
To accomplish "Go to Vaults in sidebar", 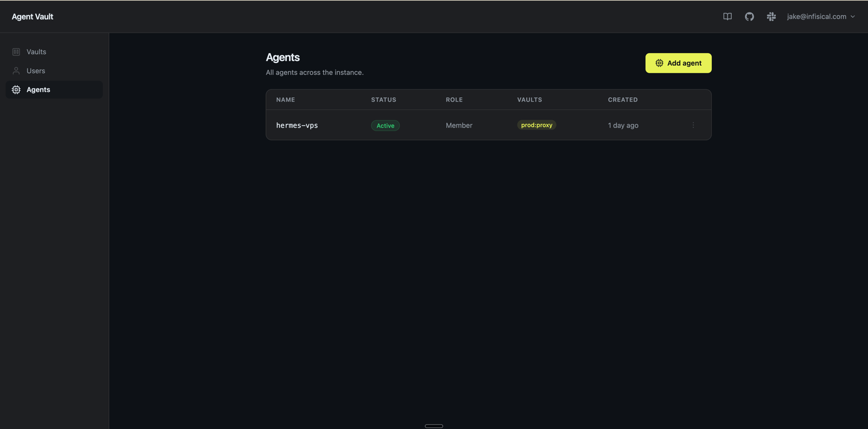I will [x=54, y=52].
